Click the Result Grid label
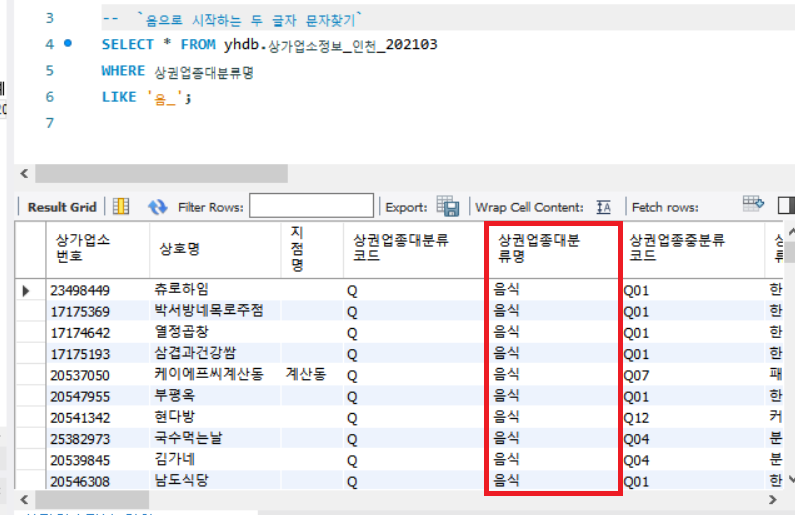795x515 pixels. [x=62, y=207]
